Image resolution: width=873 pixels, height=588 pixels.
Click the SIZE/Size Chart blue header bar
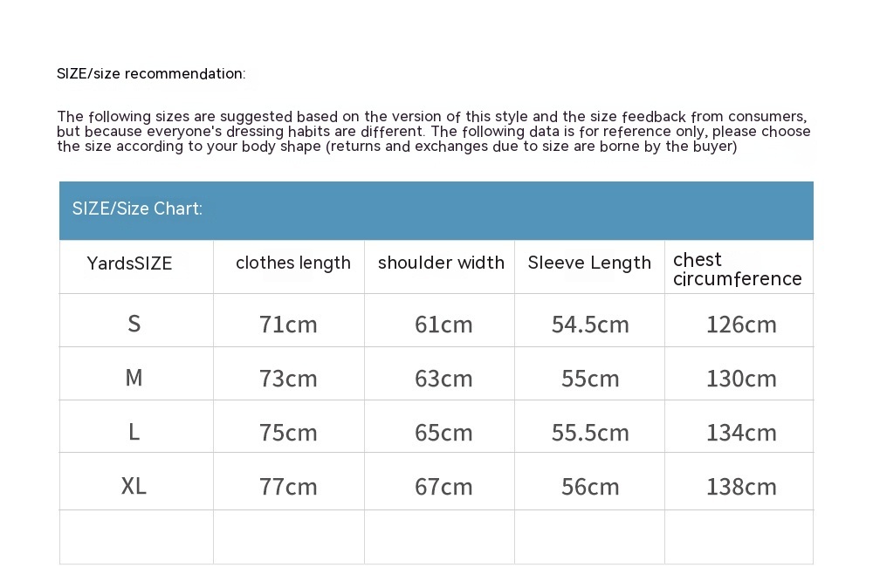(436, 209)
